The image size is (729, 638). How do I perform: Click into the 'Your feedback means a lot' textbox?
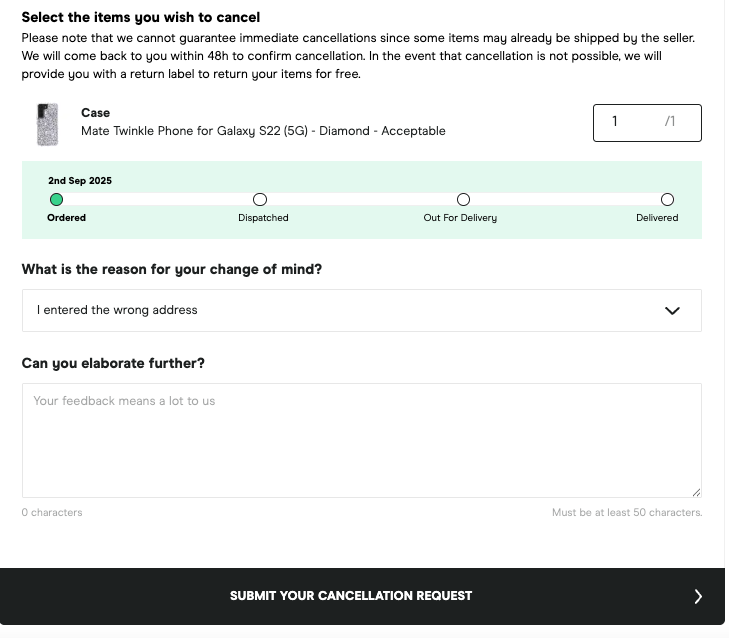[361, 440]
